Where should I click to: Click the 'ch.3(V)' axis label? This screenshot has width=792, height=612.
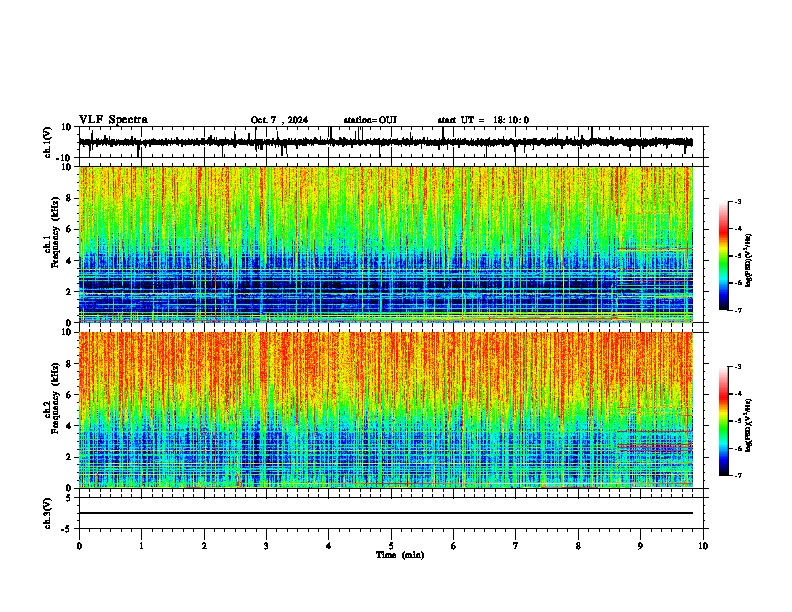(48, 513)
